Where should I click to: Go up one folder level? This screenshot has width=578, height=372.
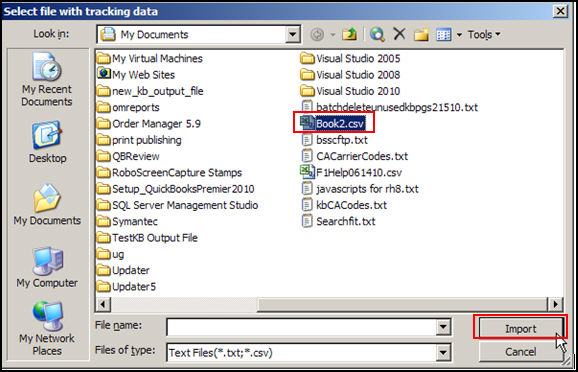tap(349, 35)
